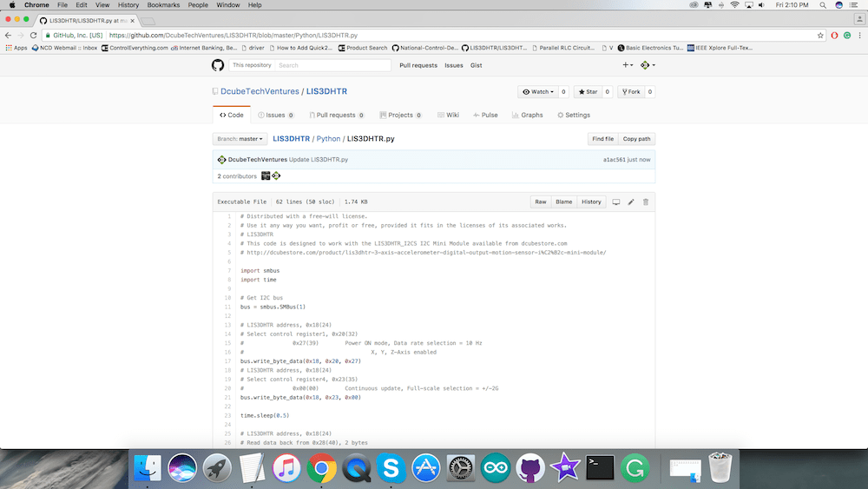Image resolution: width=868 pixels, height=489 pixels.
Task: Close the LIS3DHTR browser tab
Action: tap(132, 21)
